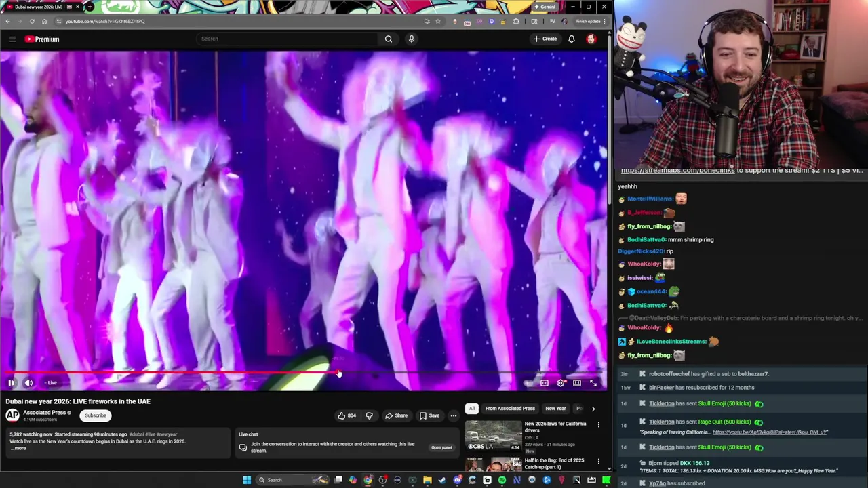868x488 pixels.
Task: Open options for New 2026 laws video
Action: (x=598, y=425)
